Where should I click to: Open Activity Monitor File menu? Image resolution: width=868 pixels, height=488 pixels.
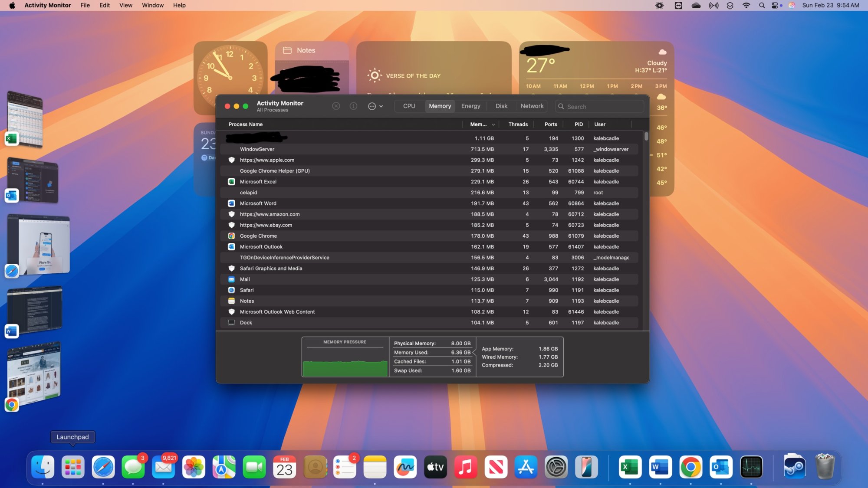(x=85, y=5)
